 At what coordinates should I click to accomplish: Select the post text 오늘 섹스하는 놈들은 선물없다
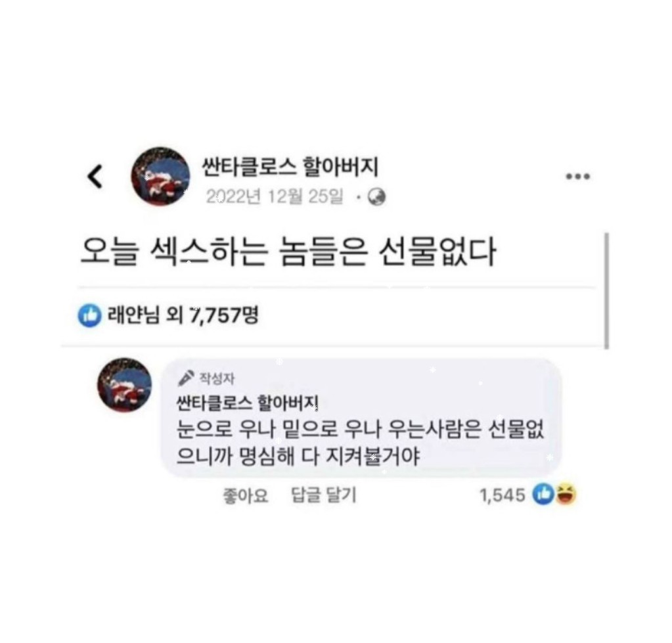(288, 252)
